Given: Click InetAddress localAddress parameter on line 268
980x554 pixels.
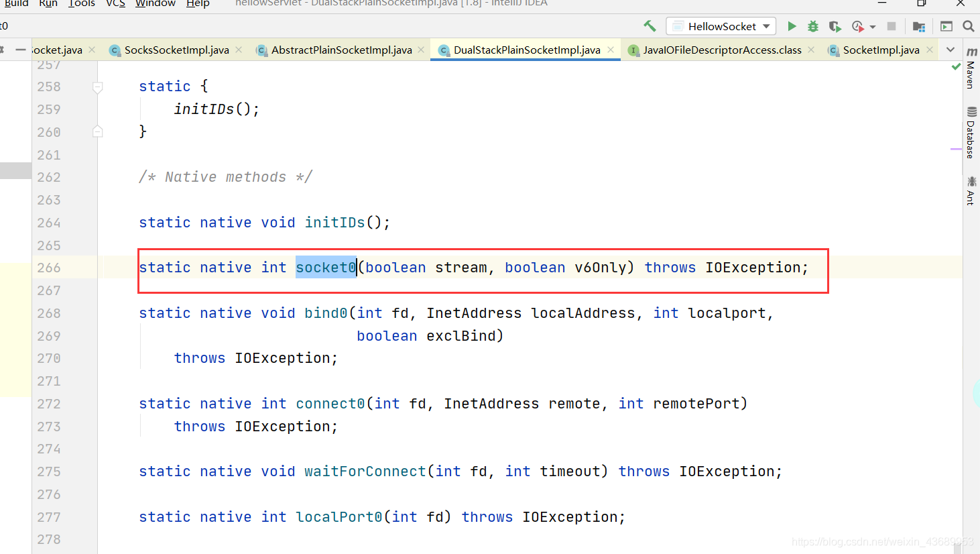Looking at the screenshot, I should (531, 313).
